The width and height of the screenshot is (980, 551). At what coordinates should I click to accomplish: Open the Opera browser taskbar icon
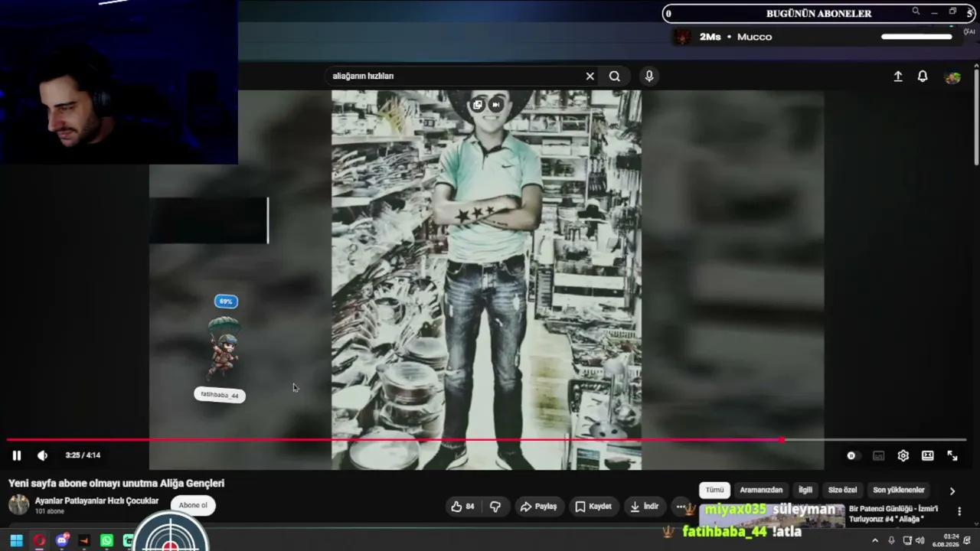(39, 541)
